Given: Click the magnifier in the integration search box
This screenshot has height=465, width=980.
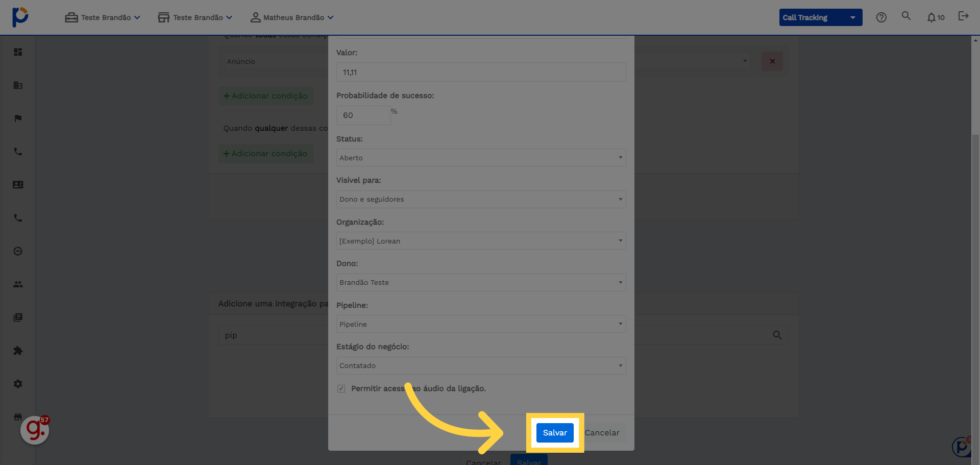Looking at the screenshot, I should tap(777, 335).
